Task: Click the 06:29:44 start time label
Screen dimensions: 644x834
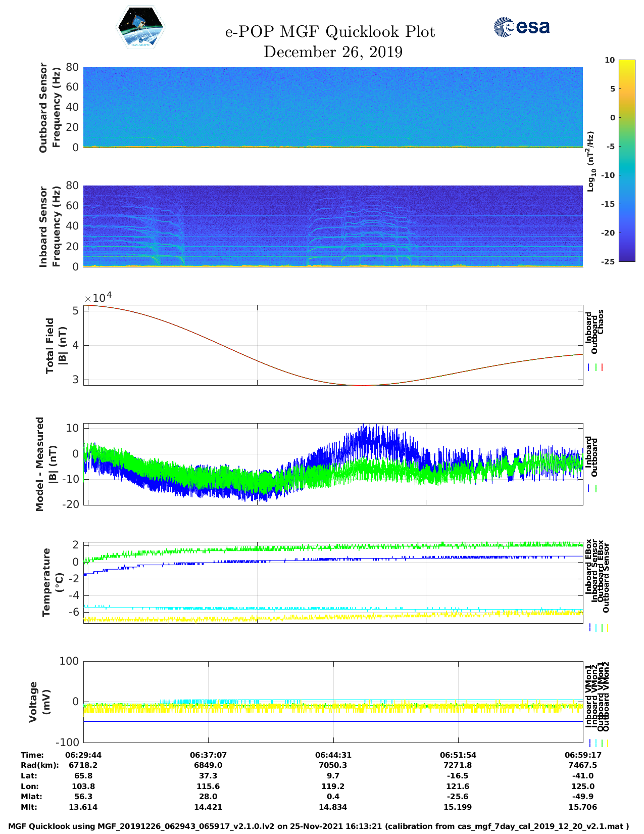Action: (x=83, y=755)
